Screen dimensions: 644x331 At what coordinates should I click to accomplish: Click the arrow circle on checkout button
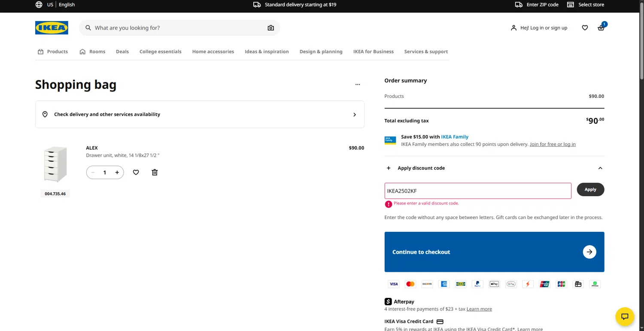point(589,252)
